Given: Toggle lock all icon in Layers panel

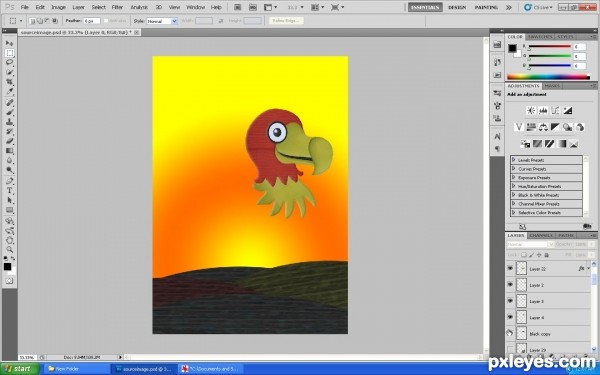Looking at the screenshot, I should (546, 255).
